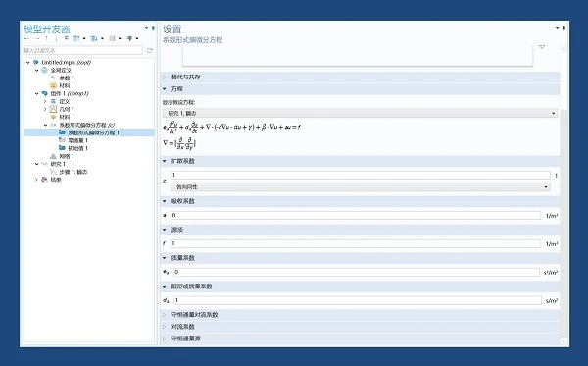Click the filter text search box
This screenshot has height=366, width=588.
pyautogui.click(x=83, y=50)
